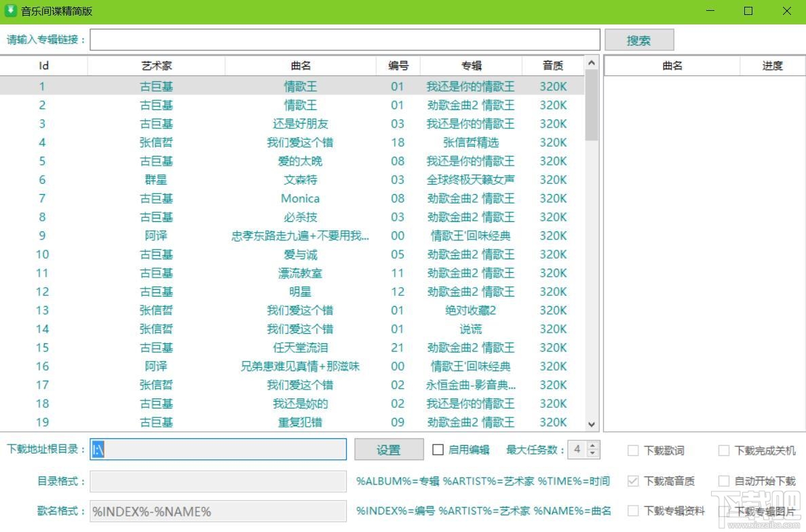This screenshot has height=532, width=806.
Task: Sort the list by the 艺术家 column
Action: point(157,65)
